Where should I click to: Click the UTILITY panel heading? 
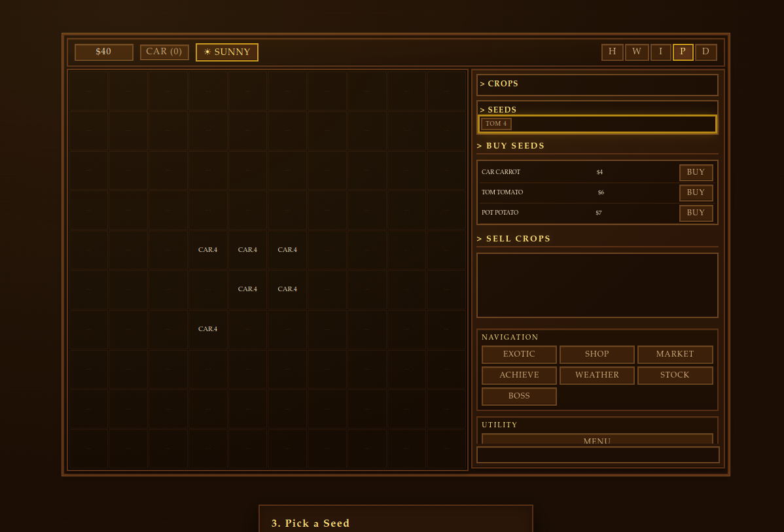tap(499, 425)
